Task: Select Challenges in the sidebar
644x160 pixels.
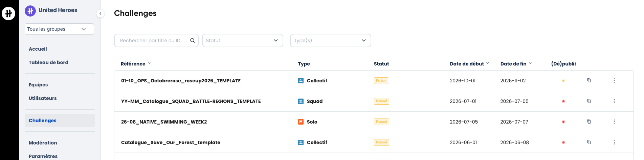Action: pos(60,121)
